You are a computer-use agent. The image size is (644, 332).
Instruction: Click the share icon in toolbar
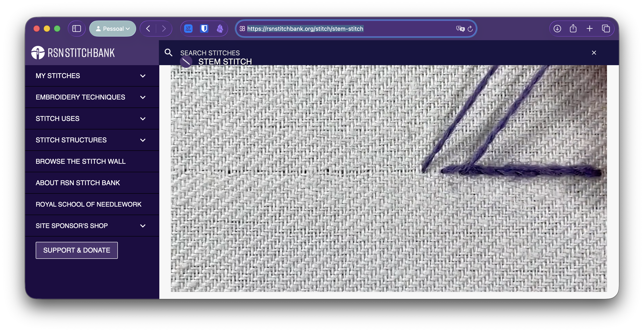click(x=573, y=29)
